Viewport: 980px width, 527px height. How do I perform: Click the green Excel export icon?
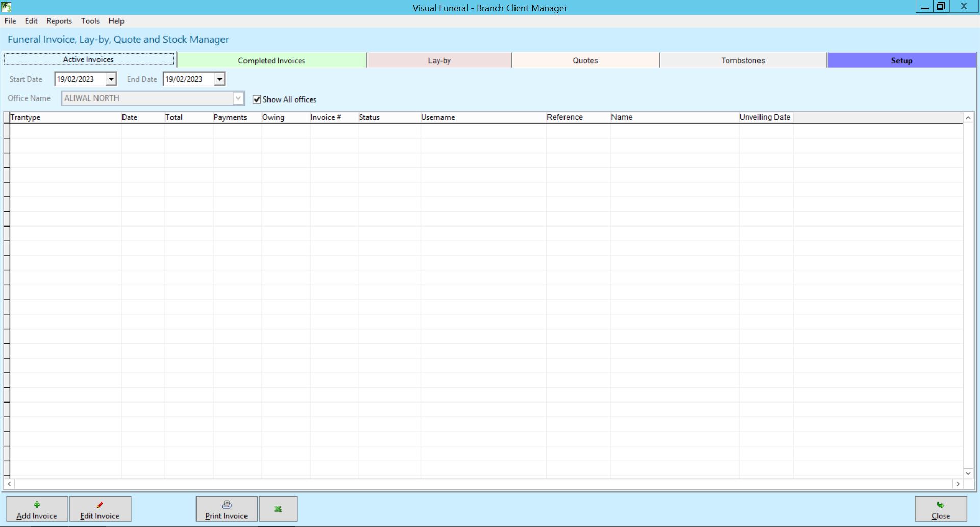278,509
